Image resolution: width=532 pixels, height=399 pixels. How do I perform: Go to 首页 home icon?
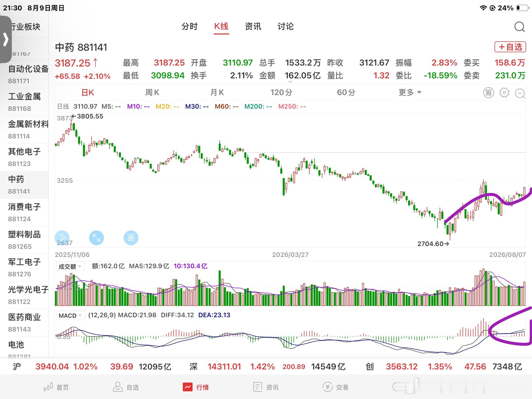click(x=56, y=387)
